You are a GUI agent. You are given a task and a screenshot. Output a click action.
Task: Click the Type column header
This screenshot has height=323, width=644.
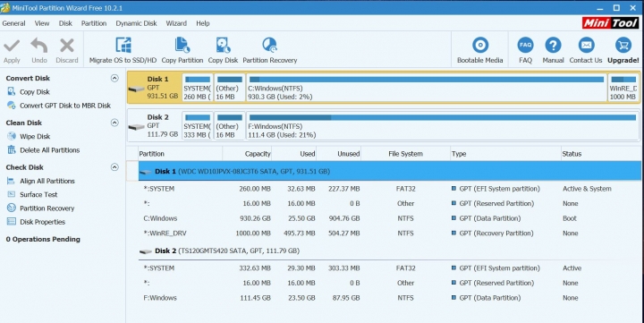tap(505, 154)
